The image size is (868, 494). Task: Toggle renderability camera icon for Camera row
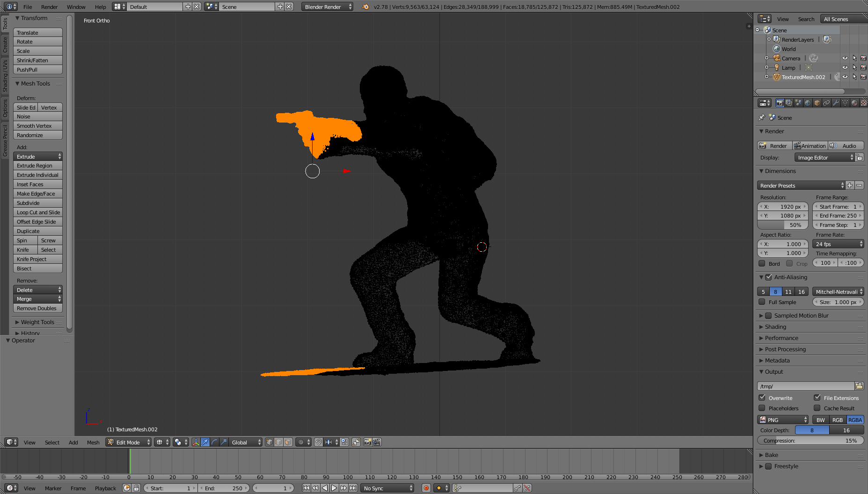[864, 58]
